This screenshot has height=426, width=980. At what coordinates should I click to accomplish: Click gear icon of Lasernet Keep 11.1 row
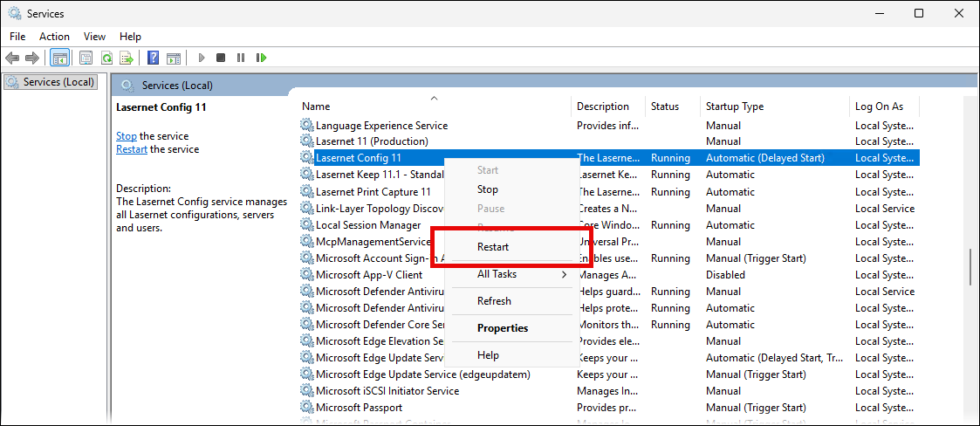coord(306,175)
